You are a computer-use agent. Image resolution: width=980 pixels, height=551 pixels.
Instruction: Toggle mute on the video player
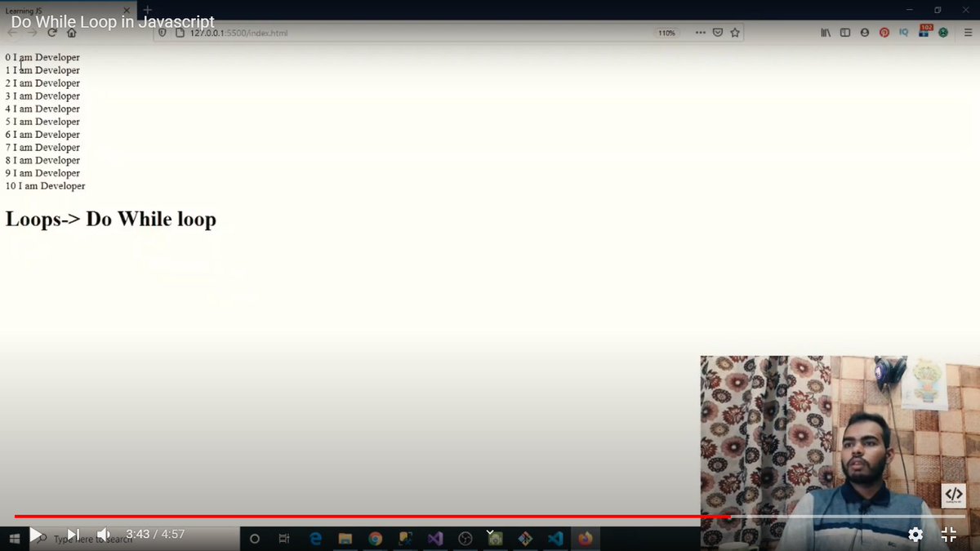click(103, 534)
